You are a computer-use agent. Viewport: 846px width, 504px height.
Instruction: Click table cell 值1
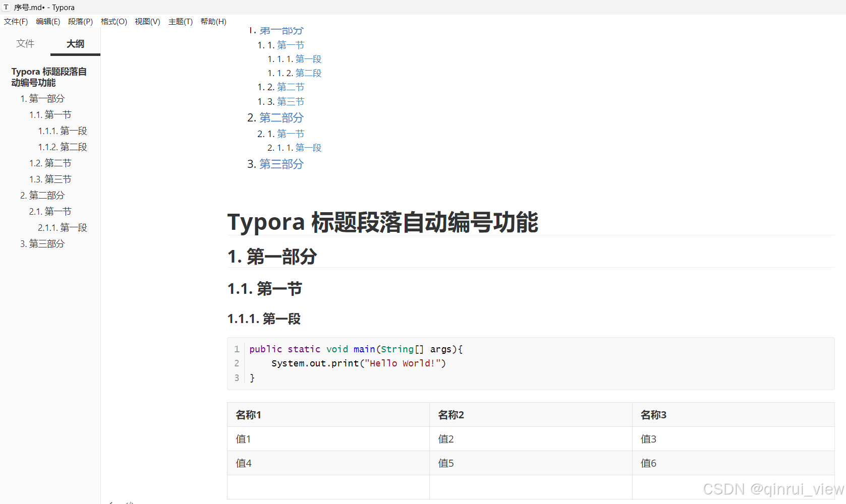pyautogui.click(x=328, y=439)
